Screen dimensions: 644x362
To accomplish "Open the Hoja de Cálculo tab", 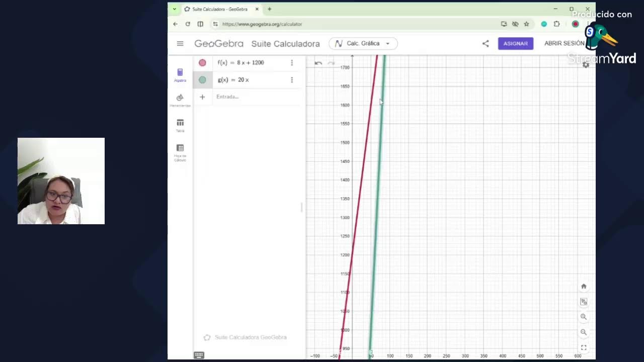I will tap(180, 153).
